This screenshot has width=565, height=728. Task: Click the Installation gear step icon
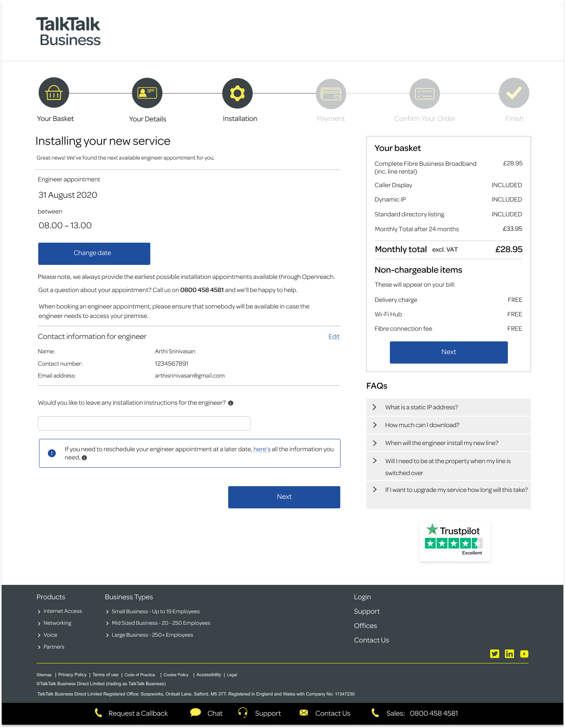click(237, 93)
